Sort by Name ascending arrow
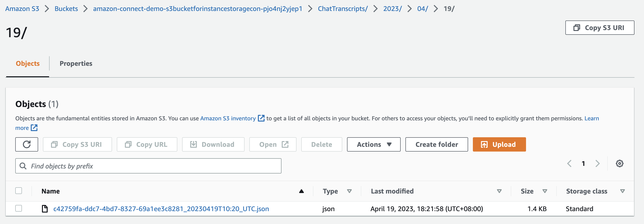This screenshot has height=224, width=644. (302, 191)
